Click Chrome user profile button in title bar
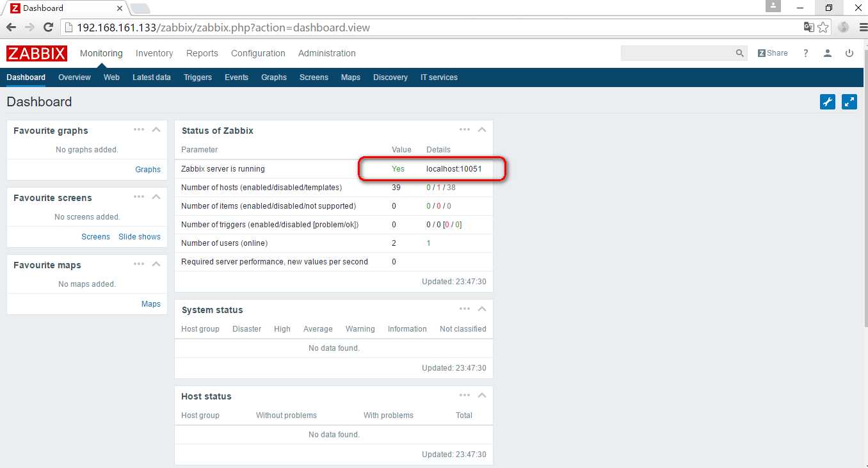 [773, 6]
